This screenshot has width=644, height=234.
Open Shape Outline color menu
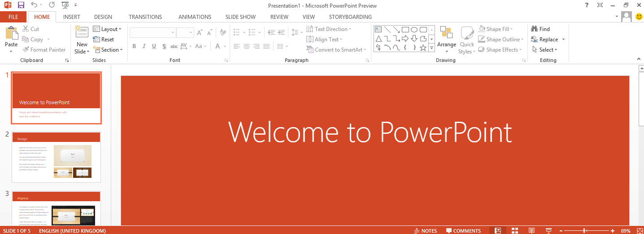pos(501,40)
